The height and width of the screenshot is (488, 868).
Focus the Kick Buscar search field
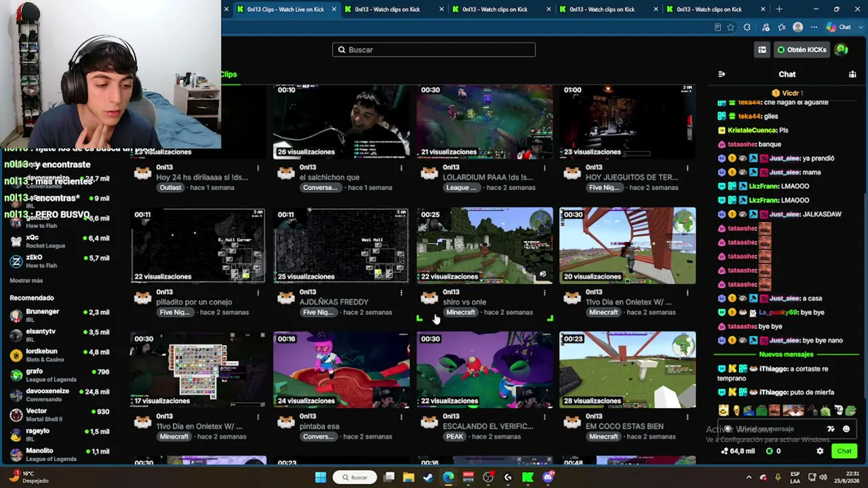click(434, 49)
